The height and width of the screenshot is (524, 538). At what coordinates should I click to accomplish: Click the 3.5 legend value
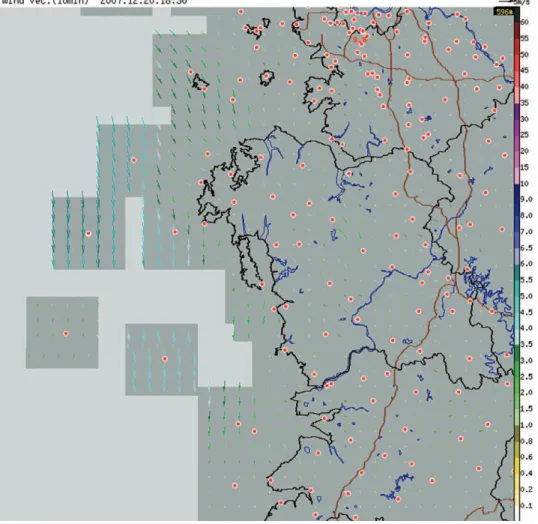526,344
